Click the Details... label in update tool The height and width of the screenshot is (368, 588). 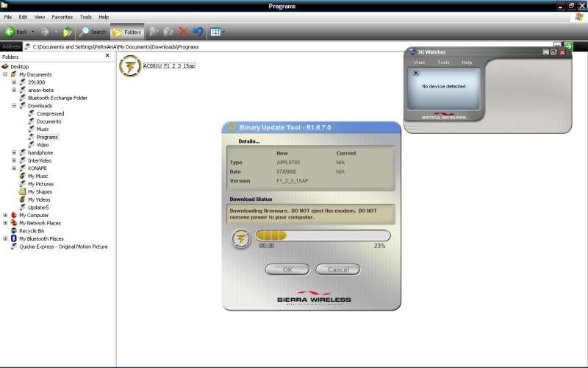coord(249,141)
